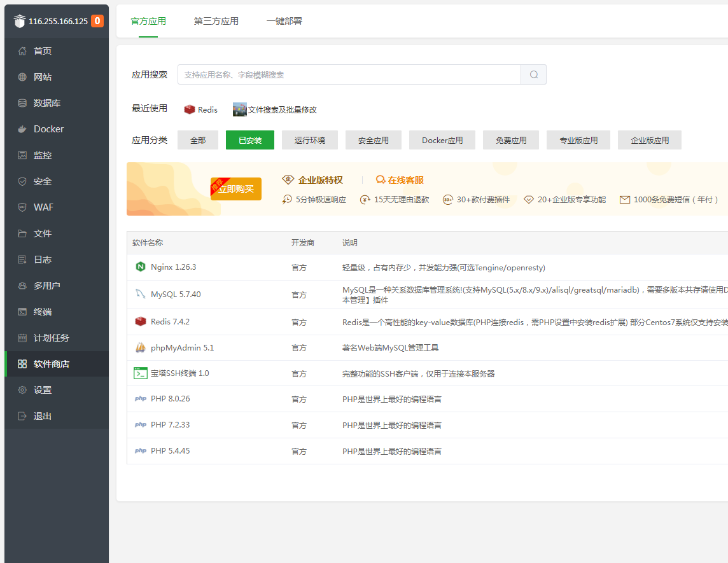Click the 软件名称 column header
The image size is (728, 563).
pyautogui.click(x=148, y=243)
